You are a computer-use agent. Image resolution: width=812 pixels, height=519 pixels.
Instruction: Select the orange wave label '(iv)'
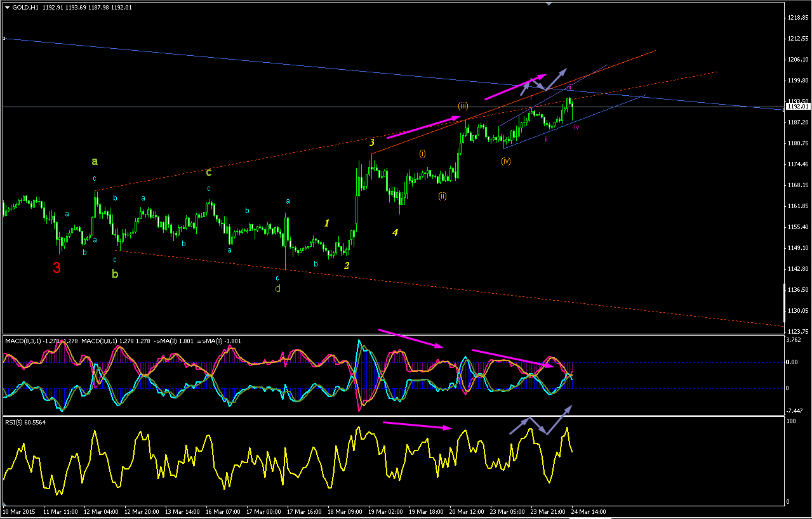tap(505, 161)
